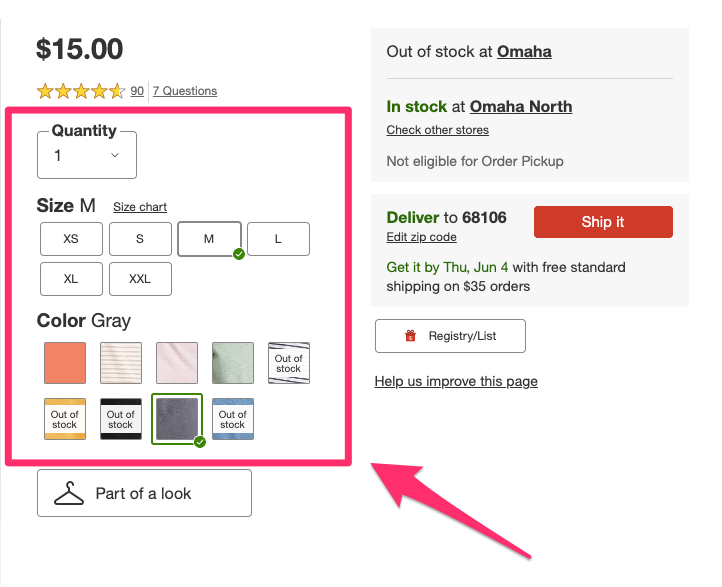
Task: Click the Quantity dropdown chevron arrow
Action: pyautogui.click(x=115, y=155)
